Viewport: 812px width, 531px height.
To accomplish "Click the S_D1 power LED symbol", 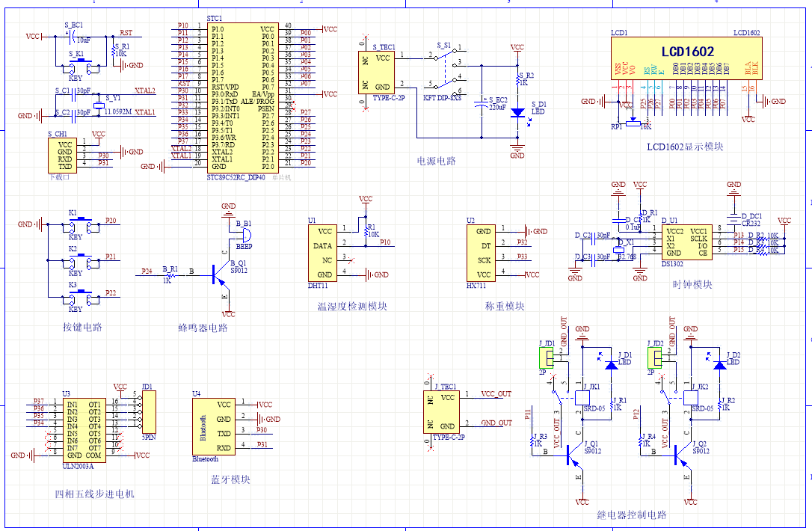I will 517,111.
